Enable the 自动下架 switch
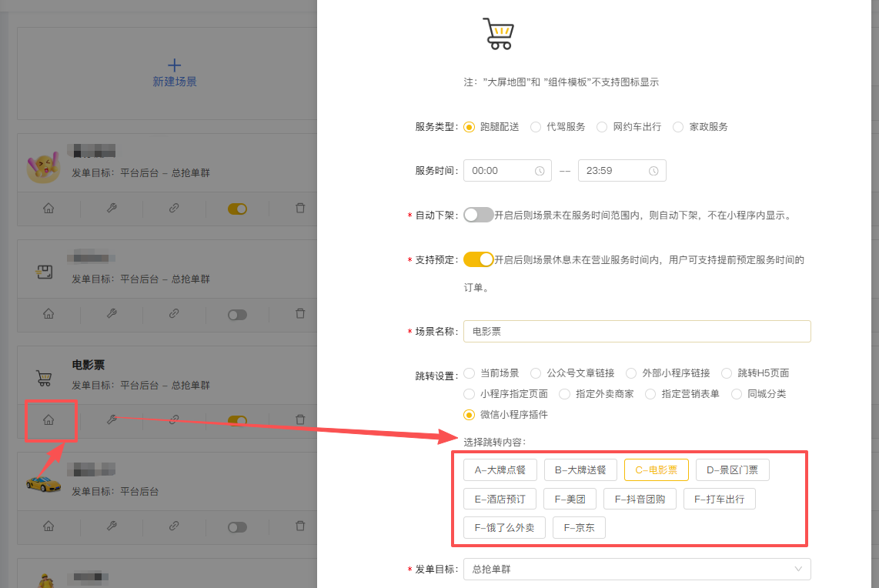Screen dimensions: 879x588 click(x=478, y=215)
